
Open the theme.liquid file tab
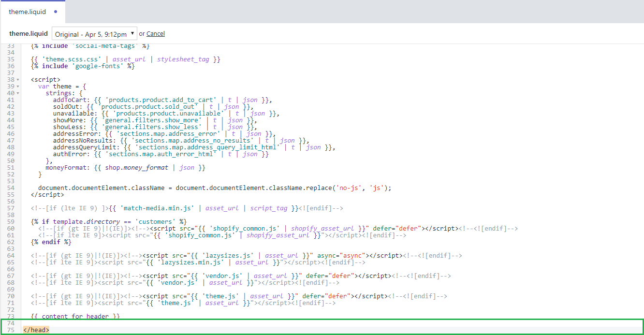(27, 12)
